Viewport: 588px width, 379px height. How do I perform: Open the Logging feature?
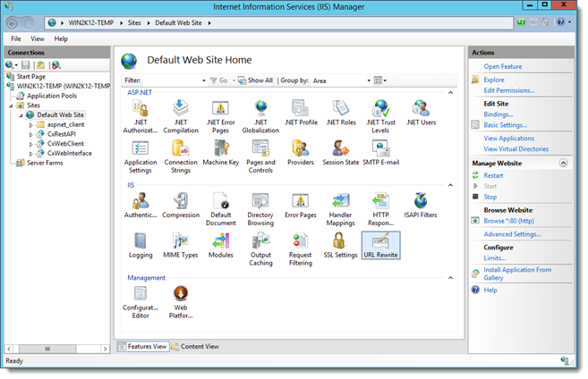click(x=141, y=245)
